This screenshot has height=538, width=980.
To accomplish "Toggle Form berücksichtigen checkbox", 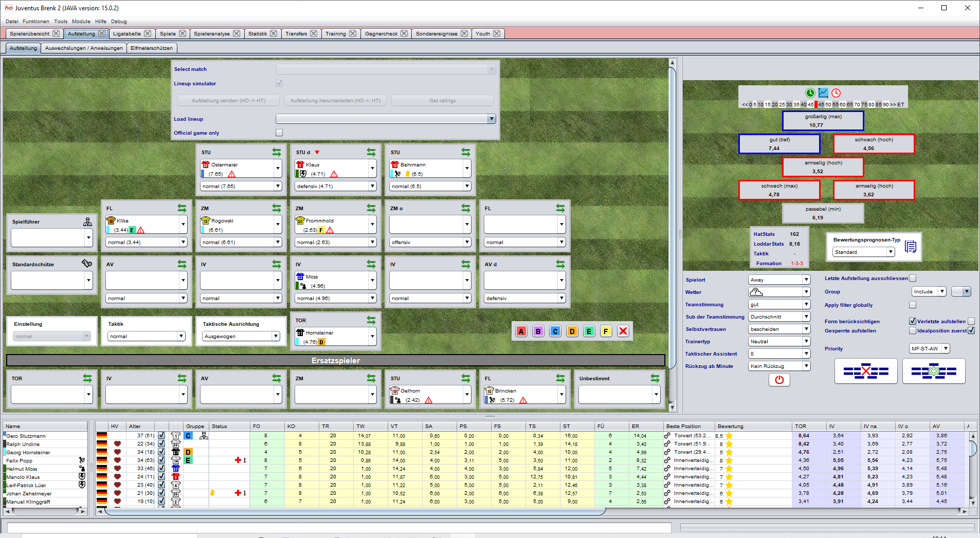I will coord(913,321).
